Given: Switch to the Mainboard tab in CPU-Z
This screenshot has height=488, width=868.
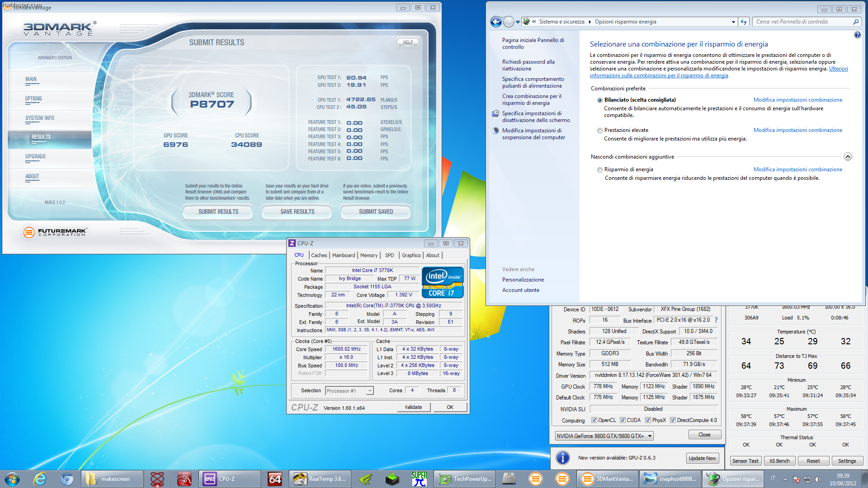Looking at the screenshot, I should pyautogui.click(x=344, y=255).
